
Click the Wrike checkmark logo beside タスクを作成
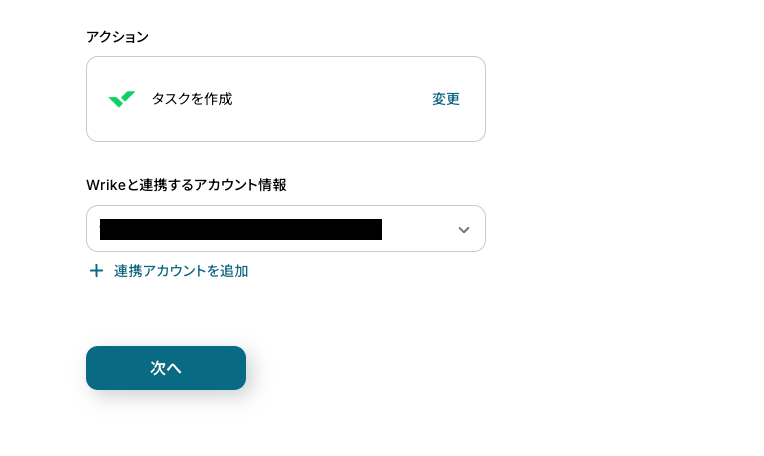coord(122,99)
